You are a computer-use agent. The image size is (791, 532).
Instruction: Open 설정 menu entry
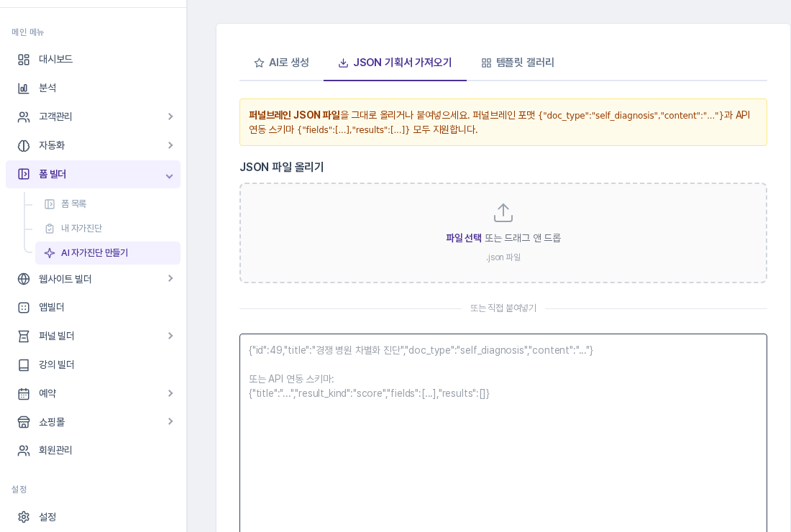click(93, 517)
